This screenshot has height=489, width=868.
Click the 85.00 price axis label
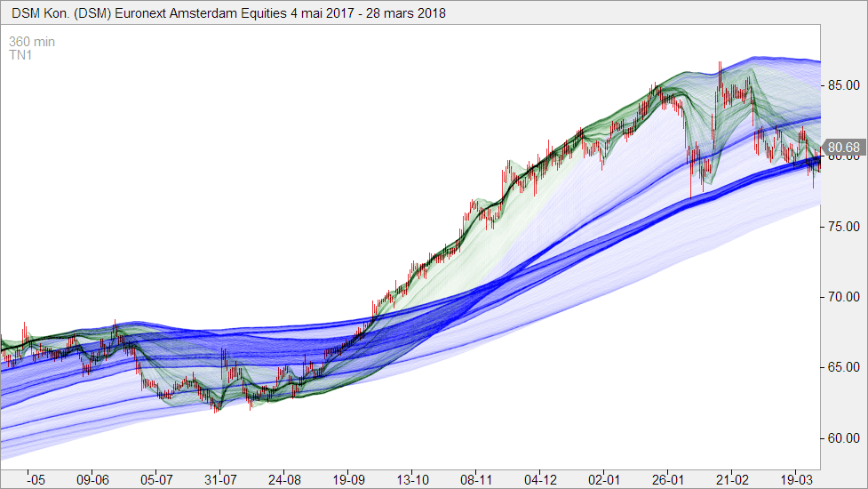(x=844, y=85)
